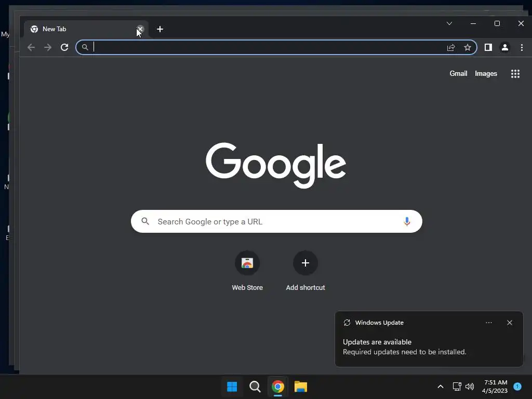The width and height of the screenshot is (532, 399).
Task: Minimize the Chrome window
Action: [473, 23]
